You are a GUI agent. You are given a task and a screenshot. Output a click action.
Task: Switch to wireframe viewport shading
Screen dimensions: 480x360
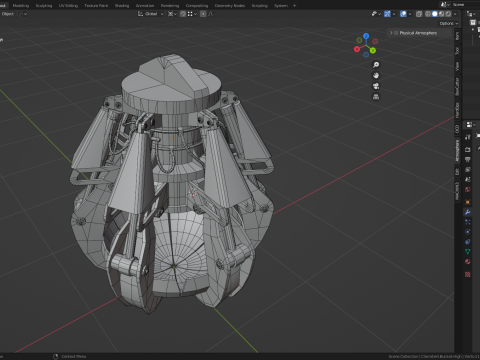[x=428, y=14]
